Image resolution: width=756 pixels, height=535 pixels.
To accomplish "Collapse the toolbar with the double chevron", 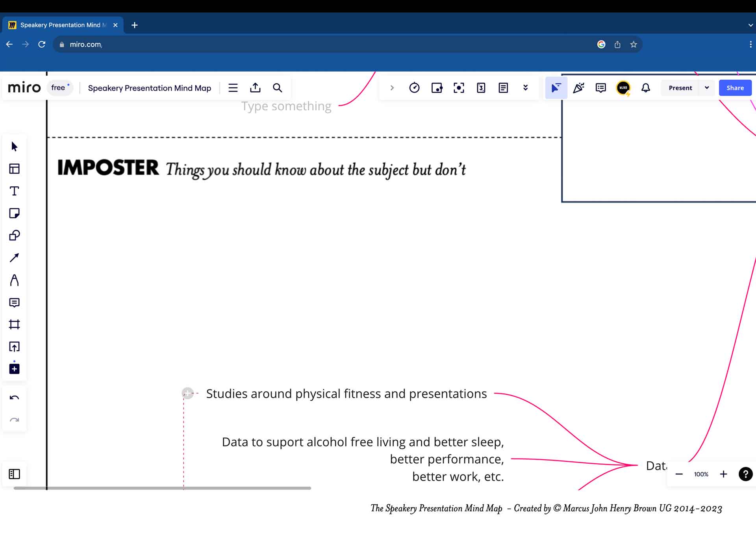I will click(525, 87).
